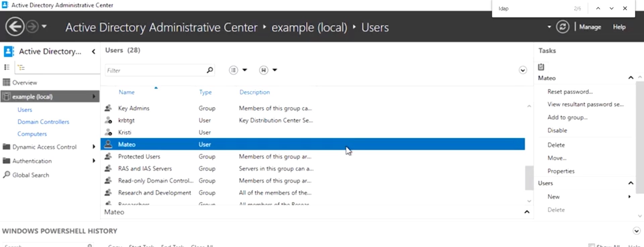This screenshot has height=247, width=644.
Task: Click the RAS and IAS Servers group icon
Action: [108, 168]
